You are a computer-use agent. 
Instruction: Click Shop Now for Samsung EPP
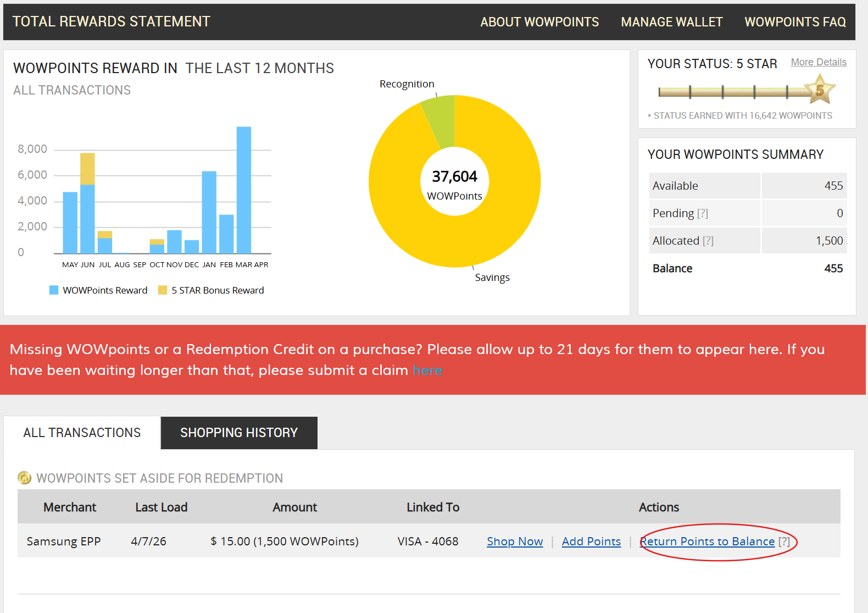[x=514, y=542]
